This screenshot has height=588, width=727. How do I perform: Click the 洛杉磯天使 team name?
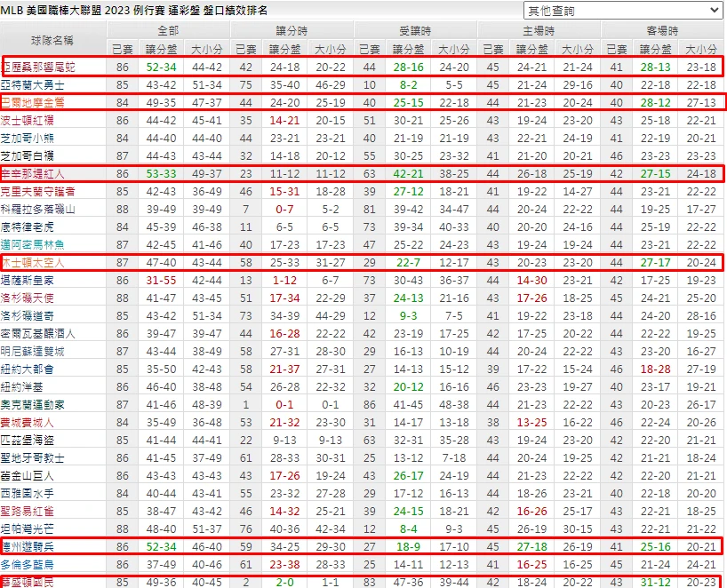coord(27,298)
